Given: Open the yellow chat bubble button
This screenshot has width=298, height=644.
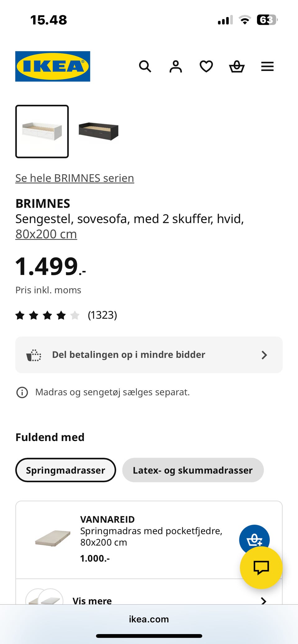Looking at the screenshot, I should click(261, 567).
